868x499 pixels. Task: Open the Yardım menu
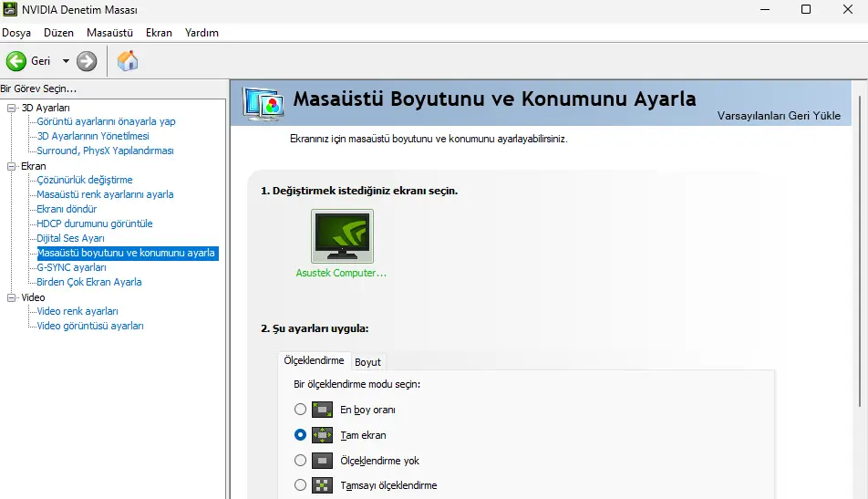click(x=201, y=33)
